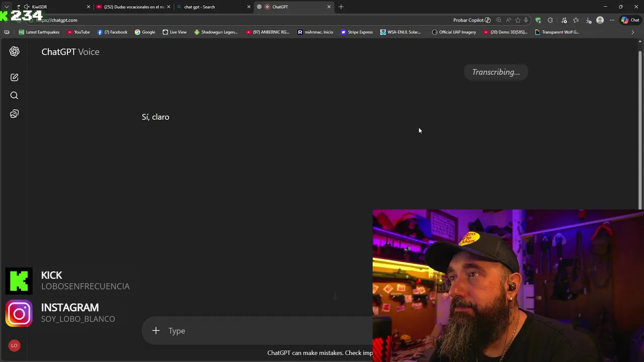Open the Extensions puzzle icon
This screenshot has width=644, height=362.
[x=550, y=20]
